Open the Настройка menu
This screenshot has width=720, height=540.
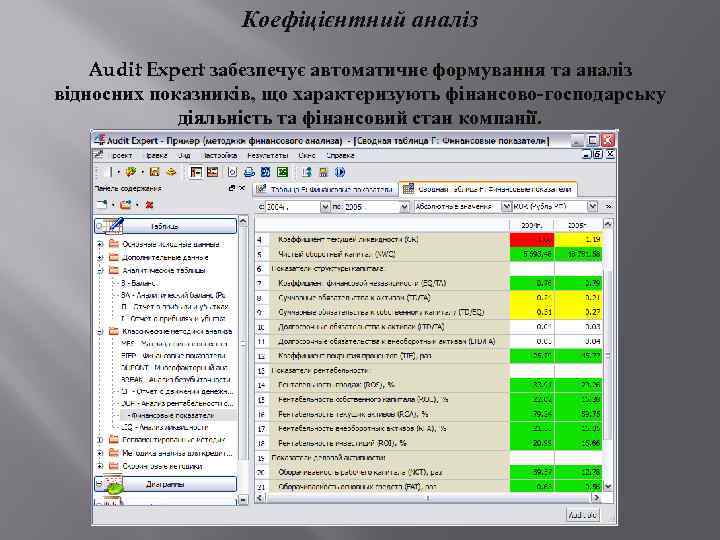tap(220, 156)
